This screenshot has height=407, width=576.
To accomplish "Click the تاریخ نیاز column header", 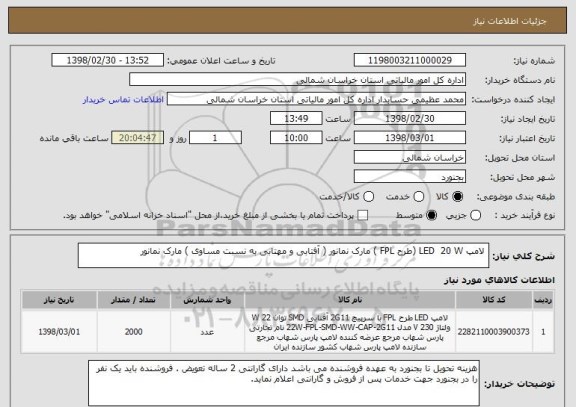I will [59, 300].
